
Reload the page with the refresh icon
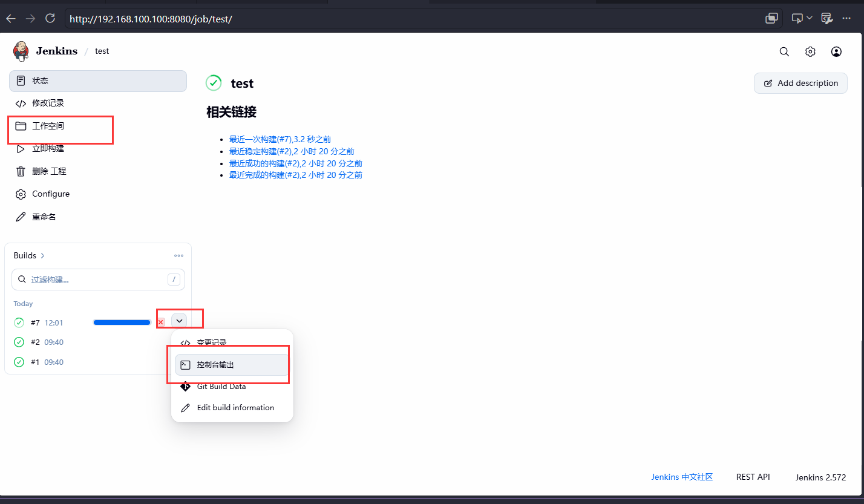[50, 19]
